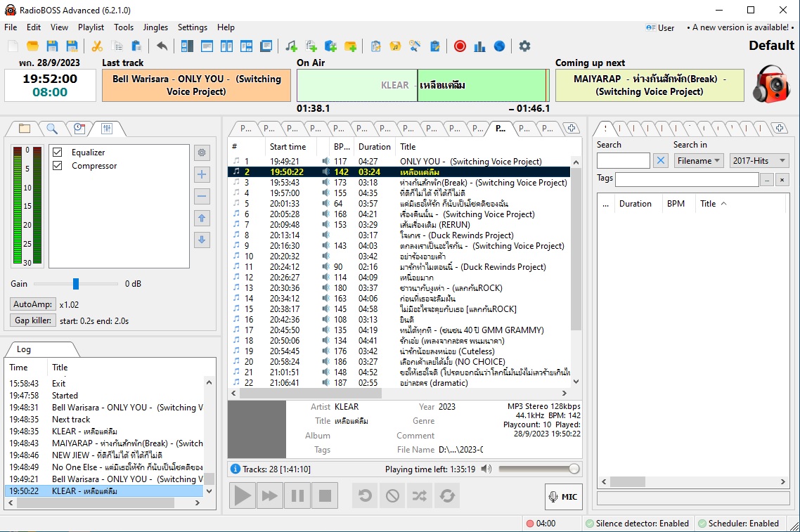The height and width of the screenshot is (532, 800).
Task: Open the Playlist menu
Action: tap(91, 27)
